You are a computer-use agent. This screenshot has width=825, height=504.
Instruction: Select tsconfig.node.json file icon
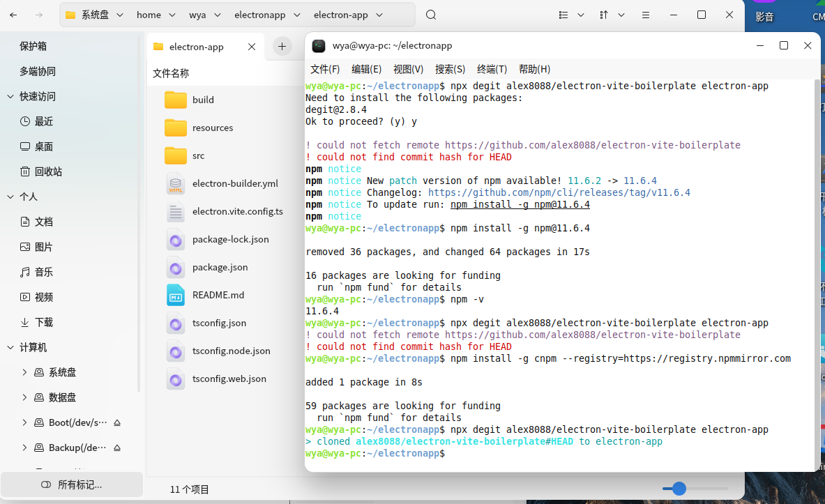176,351
